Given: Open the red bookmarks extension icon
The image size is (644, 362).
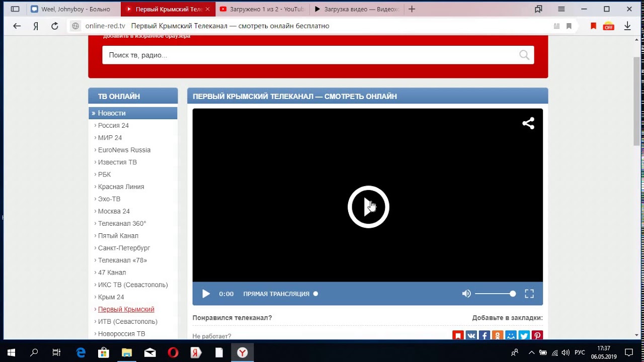Looking at the screenshot, I should click(x=593, y=26).
